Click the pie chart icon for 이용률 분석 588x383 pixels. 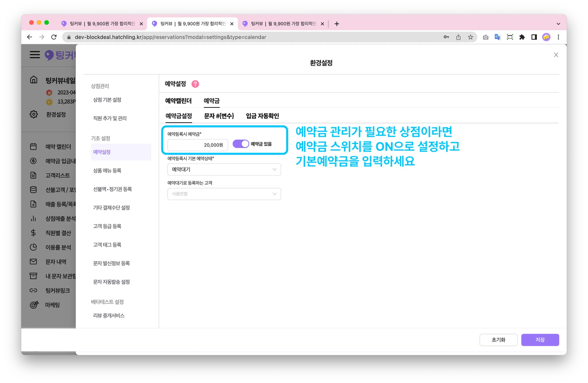[34, 247]
